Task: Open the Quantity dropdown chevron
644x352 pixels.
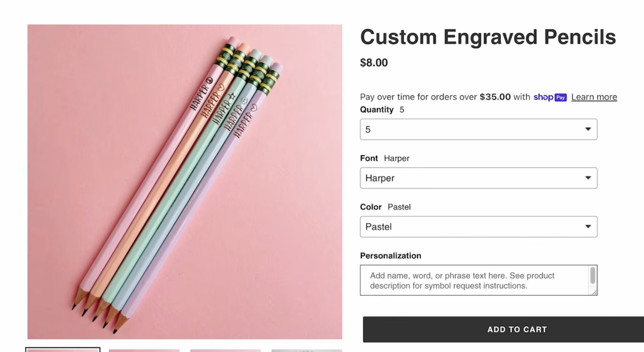Action: pos(588,129)
